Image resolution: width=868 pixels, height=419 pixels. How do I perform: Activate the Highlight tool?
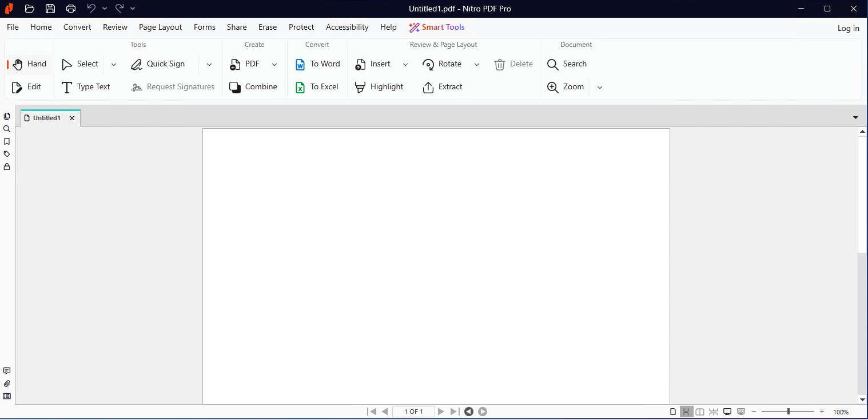point(379,87)
